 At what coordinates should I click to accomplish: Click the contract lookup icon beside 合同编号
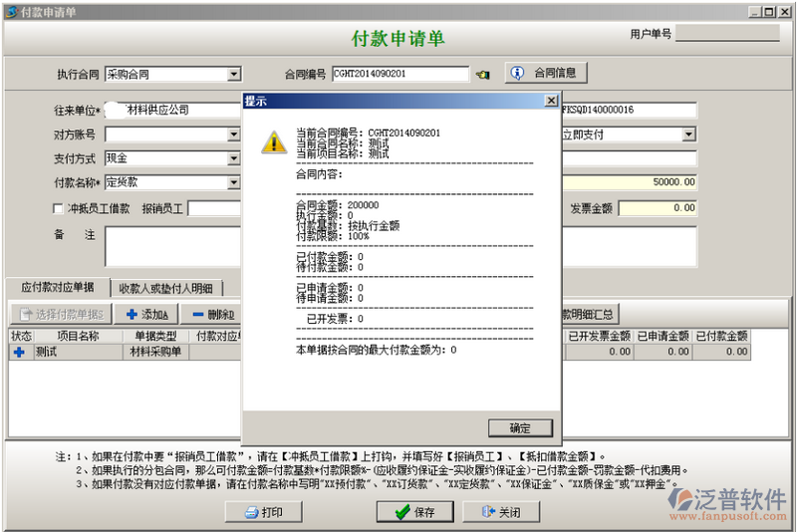pyautogui.click(x=483, y=74)
